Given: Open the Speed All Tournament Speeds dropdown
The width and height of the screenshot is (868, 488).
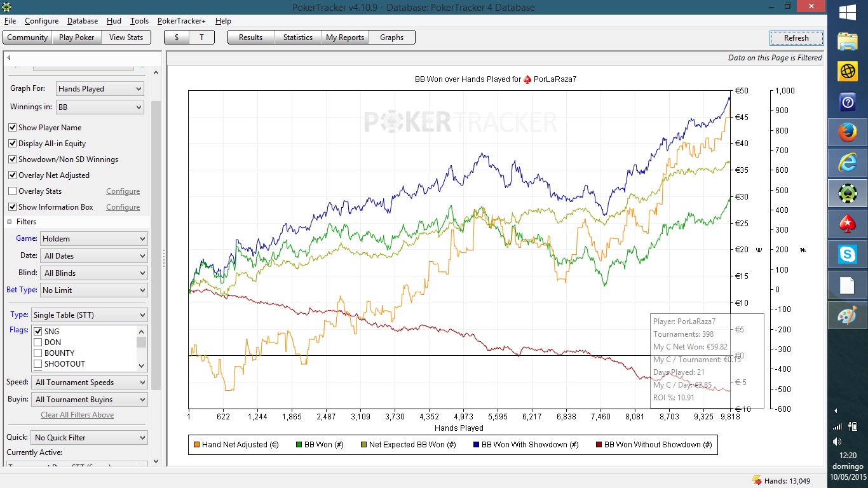Looking at the screenshot, I should pyautogui.click(x=90, y=383).
